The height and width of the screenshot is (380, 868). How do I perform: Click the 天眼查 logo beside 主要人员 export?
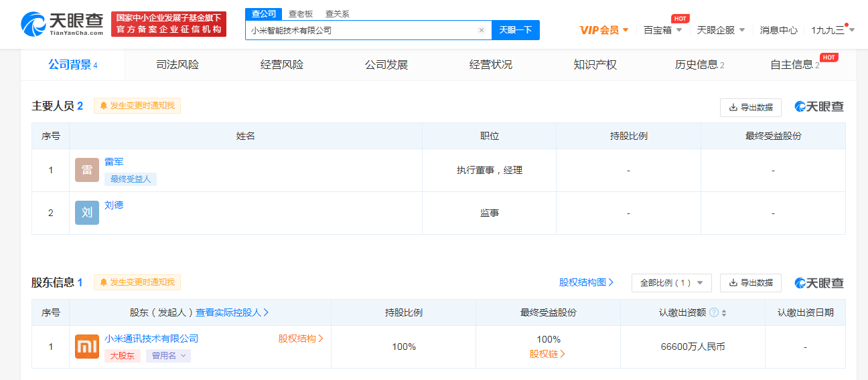pyautogui.click(x=819, y=107)
